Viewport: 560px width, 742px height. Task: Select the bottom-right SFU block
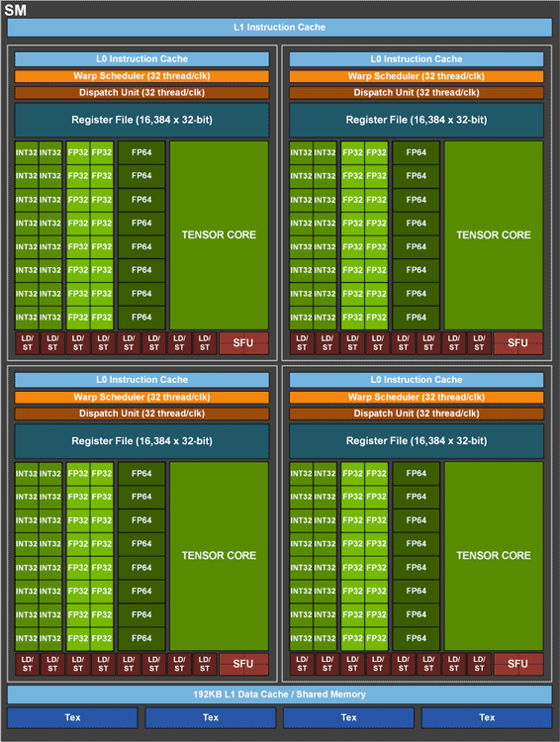517,664
